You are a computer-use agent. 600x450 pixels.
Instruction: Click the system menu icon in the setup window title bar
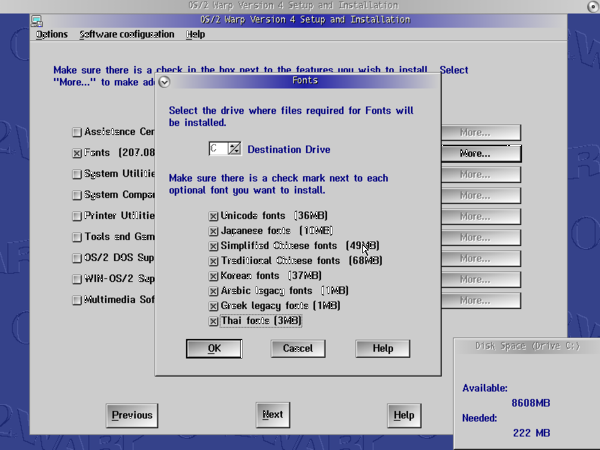37,20
